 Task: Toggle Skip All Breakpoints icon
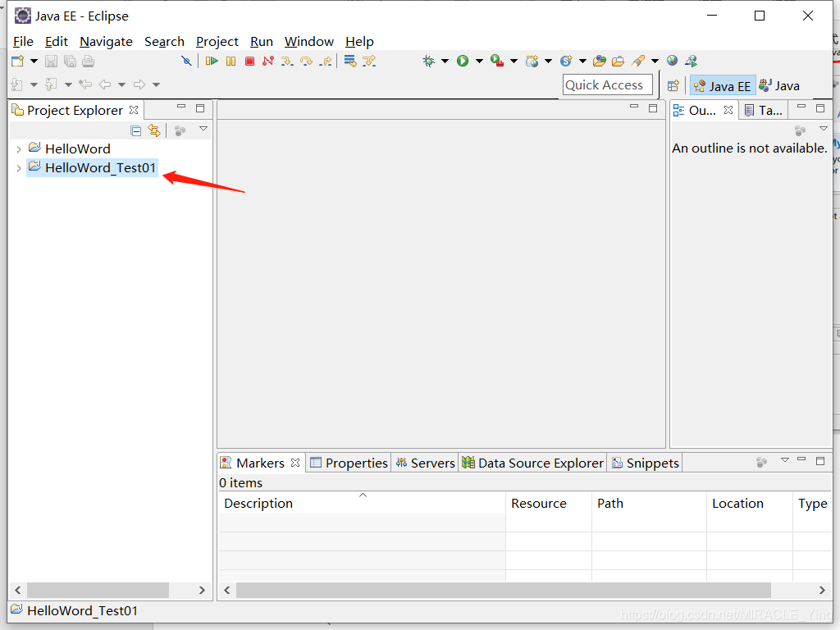186,61
